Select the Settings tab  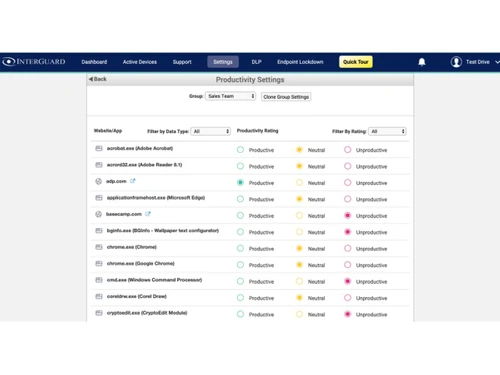coord(223,62)
